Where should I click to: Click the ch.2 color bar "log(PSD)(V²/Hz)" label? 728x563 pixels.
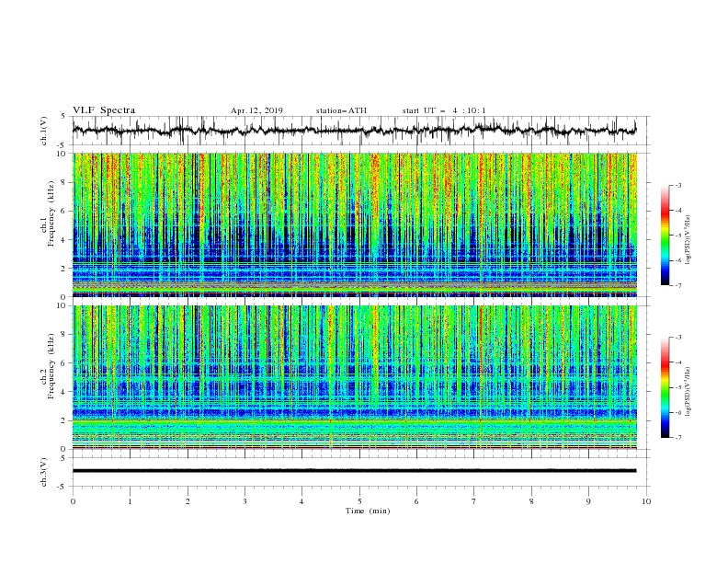(688, 392)
